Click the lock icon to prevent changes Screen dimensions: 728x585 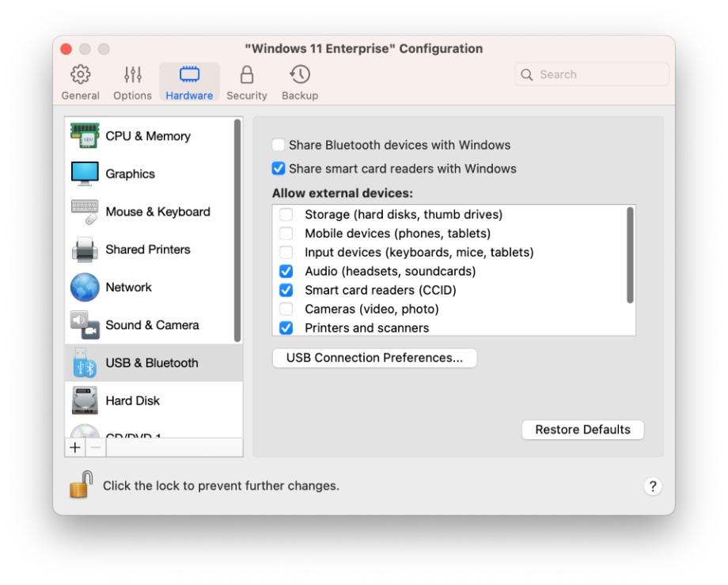tap(81, 484)
